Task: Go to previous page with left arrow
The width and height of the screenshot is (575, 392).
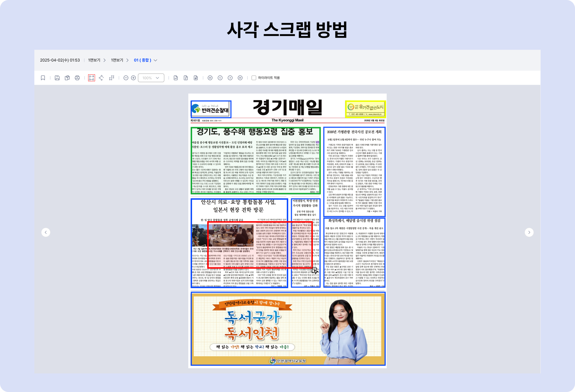Action: pos(46,232)
